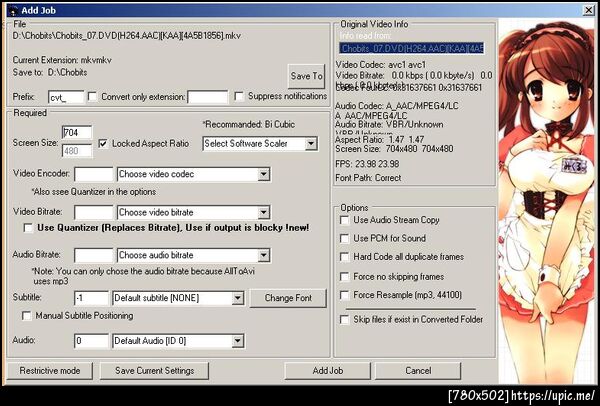Check Force Resample (mp3, 44100)
The width and height of the screenshot is (600, 406).
pyautogui.click(x=344, y=295)
